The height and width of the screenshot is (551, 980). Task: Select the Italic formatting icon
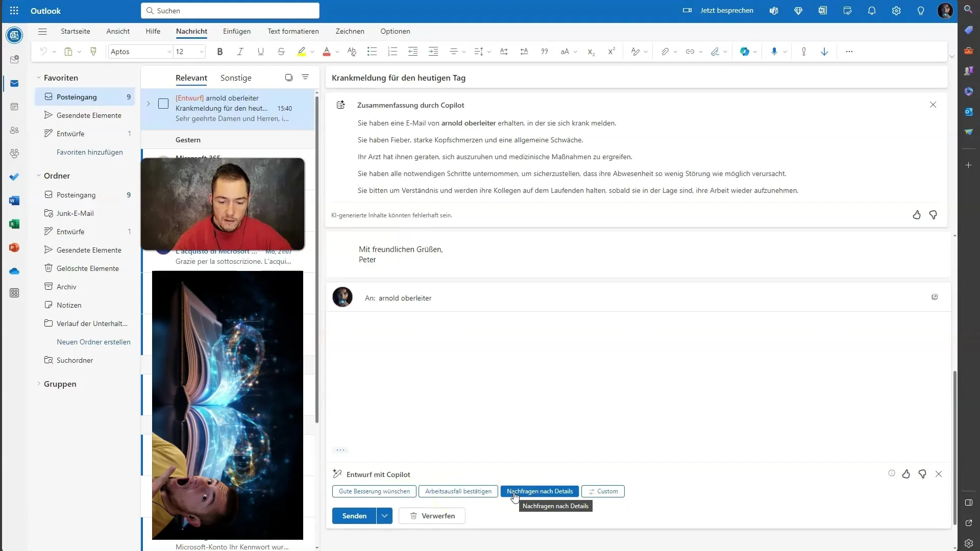pos(239,51)
